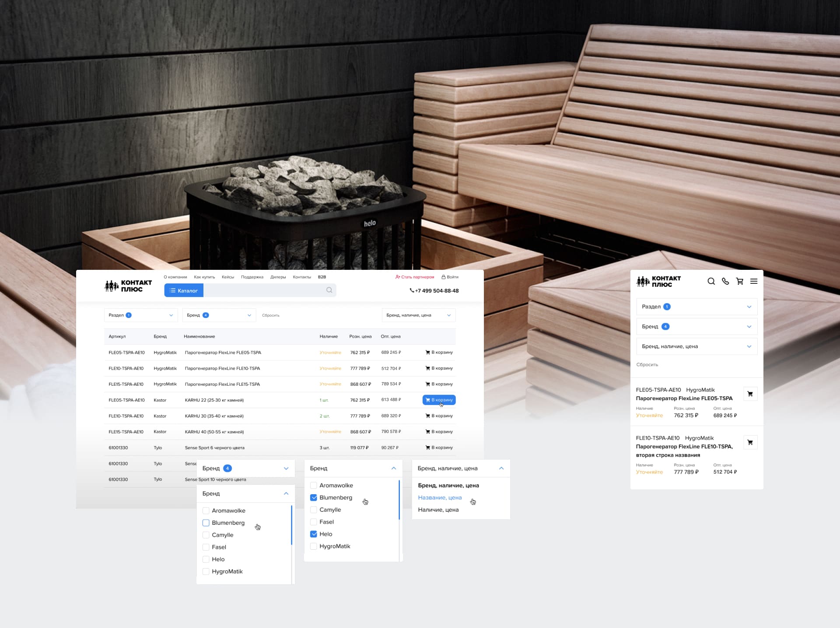This screenshot has height=628, width=840.
Task: Open the Дилеры menu item
Action: [x=278, y=277]
